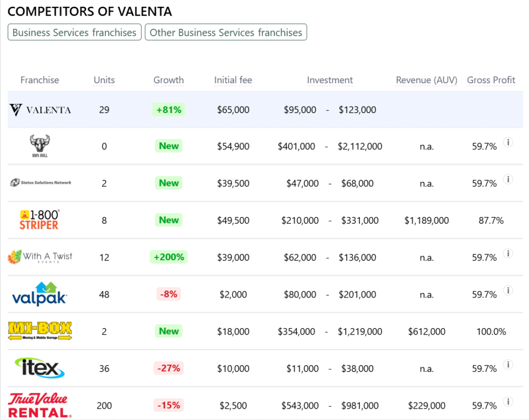Click info icon in With A Twist row

pos(508,253)
